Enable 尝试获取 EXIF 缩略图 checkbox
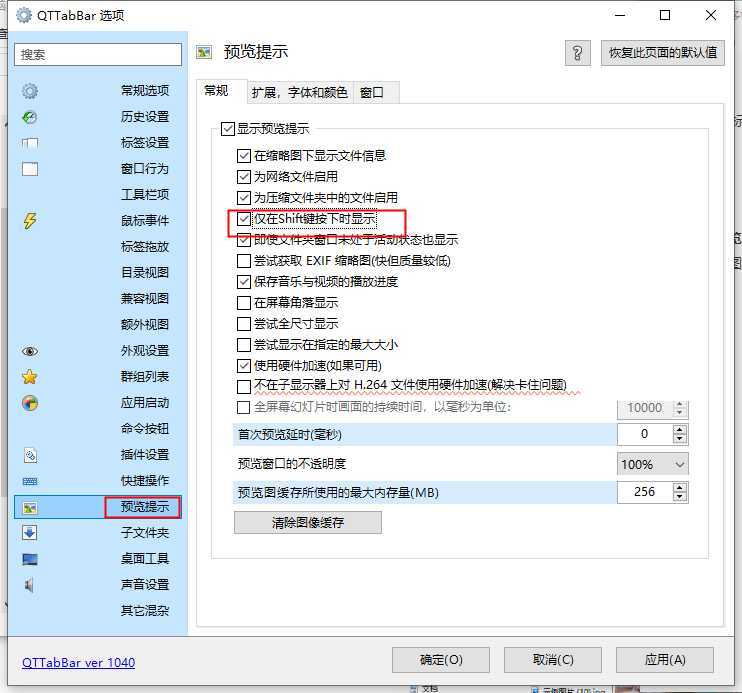Viewport: 742px width, 693px height. tap(243, 261)
